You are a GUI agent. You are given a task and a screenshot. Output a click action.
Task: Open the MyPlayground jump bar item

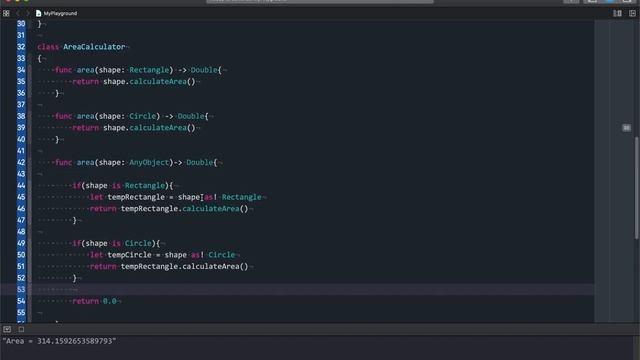click(x=60, y=13)
